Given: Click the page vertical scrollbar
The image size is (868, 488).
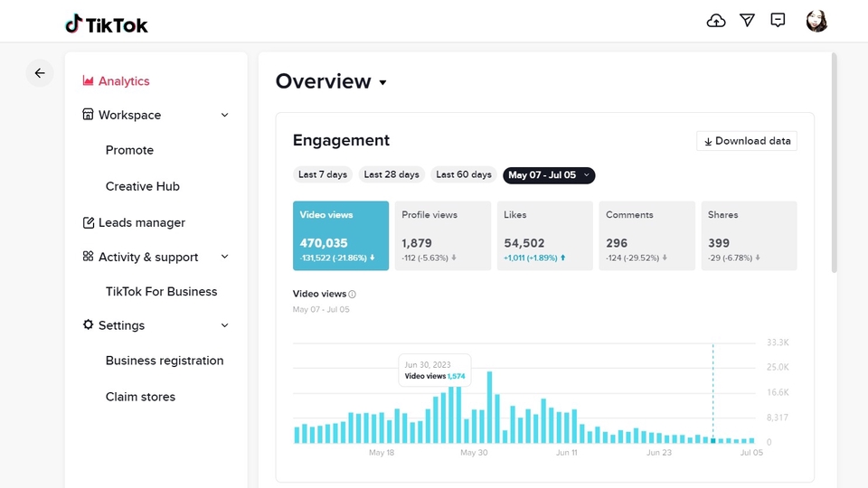Looking at the screenshot, I should point(835,163).
